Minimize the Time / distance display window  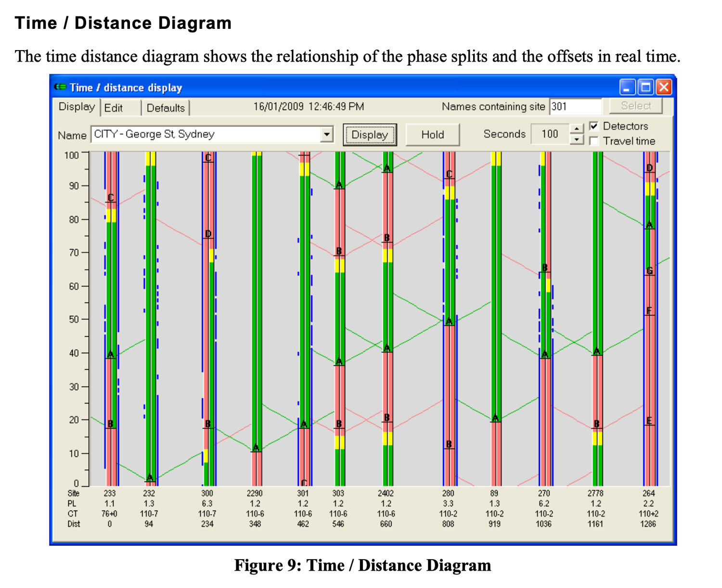[627, 87]
